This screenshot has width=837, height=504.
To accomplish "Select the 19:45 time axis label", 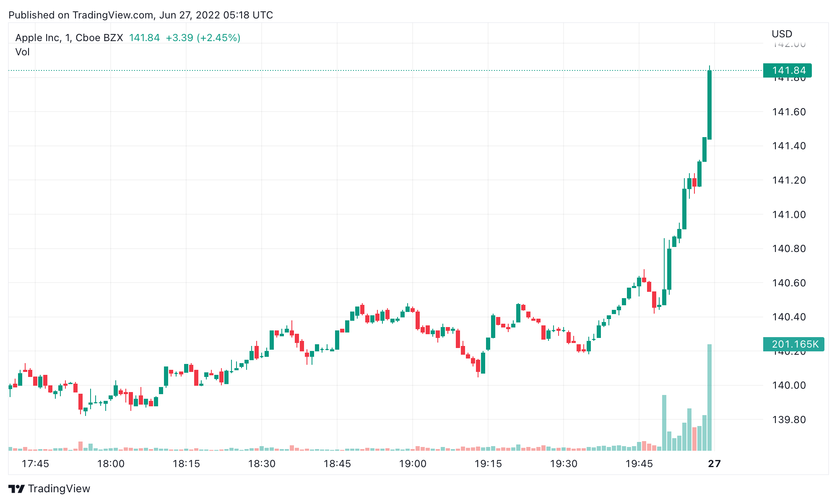I will (639, 464).
